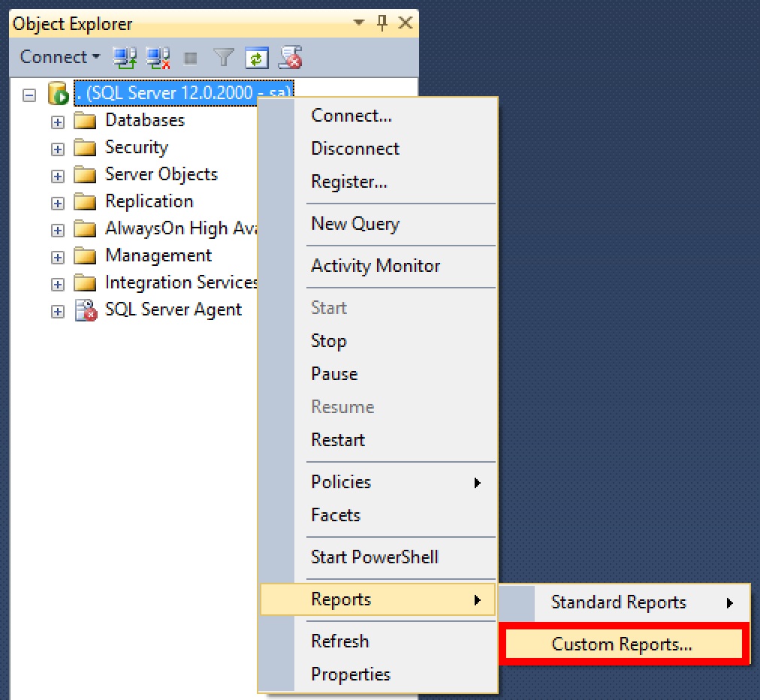The height and width of the screenshot is (700, 760).
Task: Open the Policies submenu
Action: tap(378, 482)
